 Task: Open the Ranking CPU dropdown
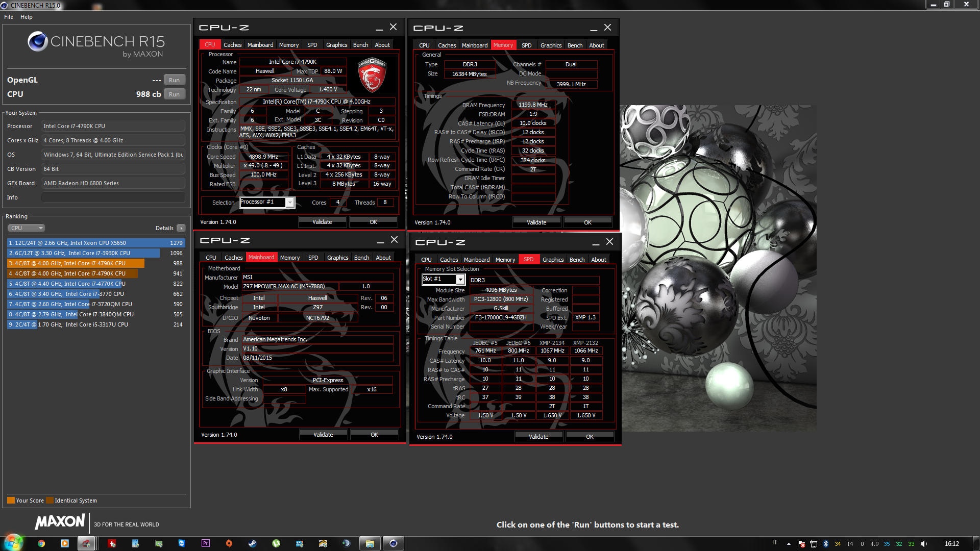27,228
